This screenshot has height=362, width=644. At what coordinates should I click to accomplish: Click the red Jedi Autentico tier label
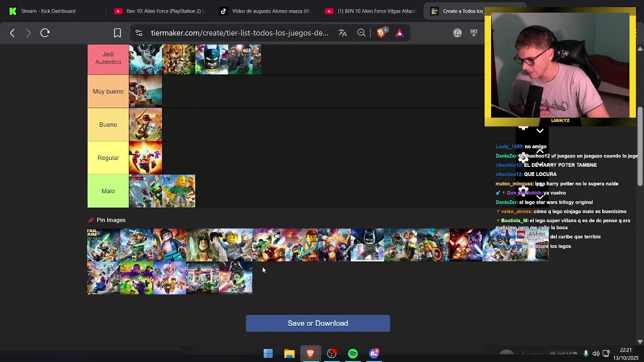108,58
